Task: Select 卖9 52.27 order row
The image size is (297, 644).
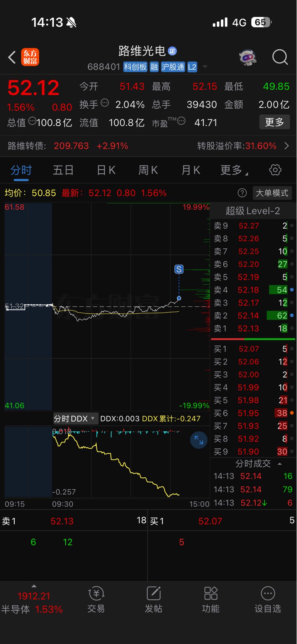Action: point(253,225)
